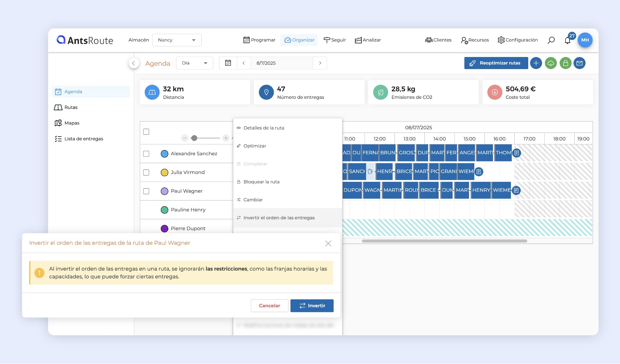
Task: Click the Invertir confirmation button
Action: [x=312, y=306]
